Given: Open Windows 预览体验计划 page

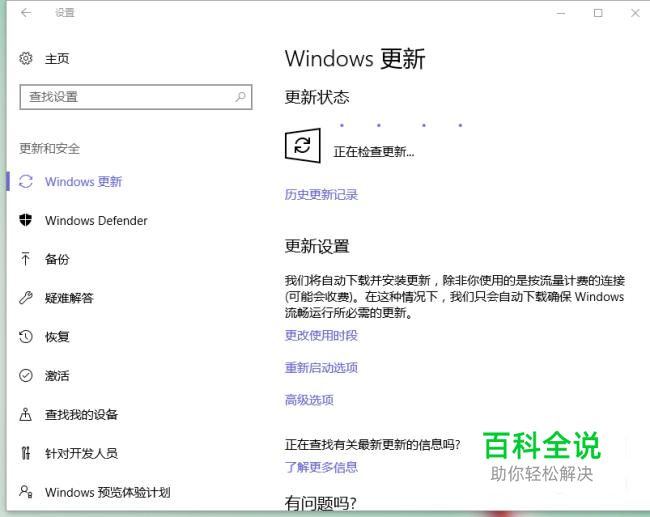Looking at the screenshot, I should point(108,492).
